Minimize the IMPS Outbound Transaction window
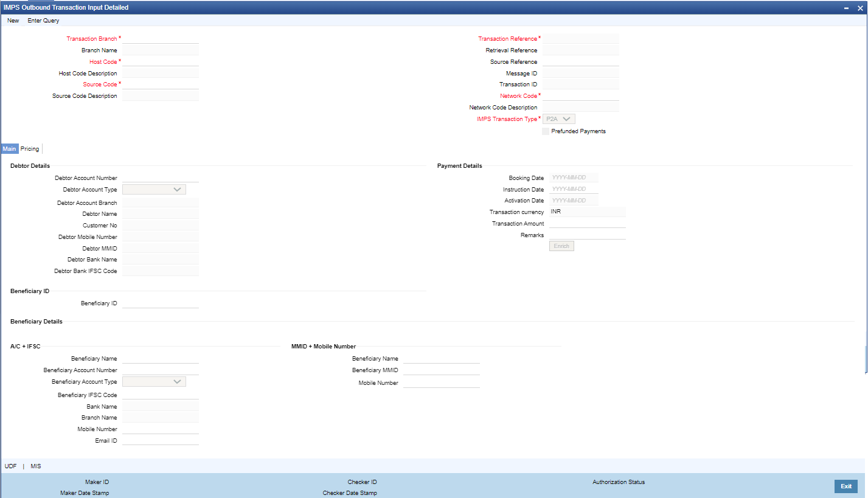The image size is (868, 498). coord(846,8)
